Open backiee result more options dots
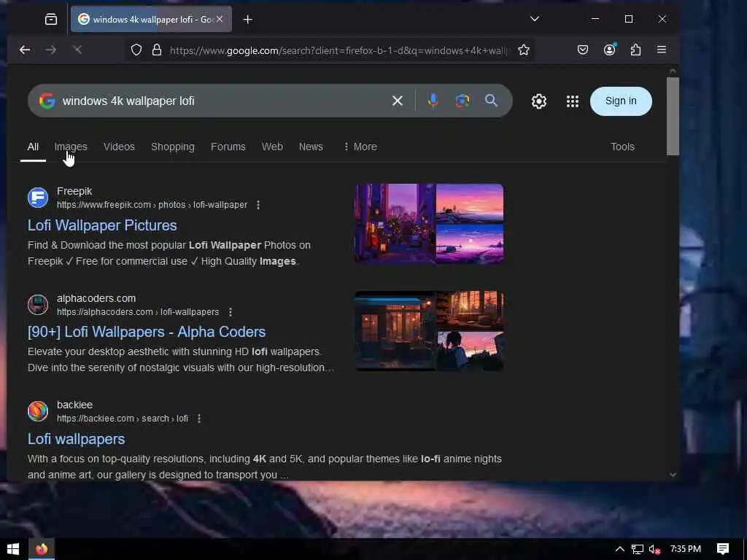747x560 pixels. 199,419
